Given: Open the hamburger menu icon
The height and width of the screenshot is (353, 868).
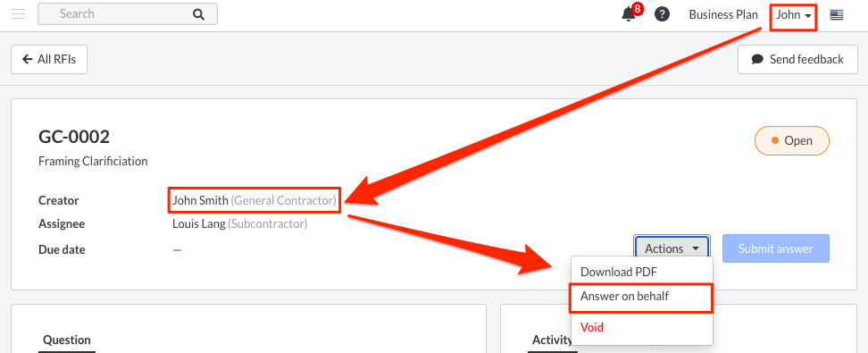Looking at the screenshot, I should [18, 14].
